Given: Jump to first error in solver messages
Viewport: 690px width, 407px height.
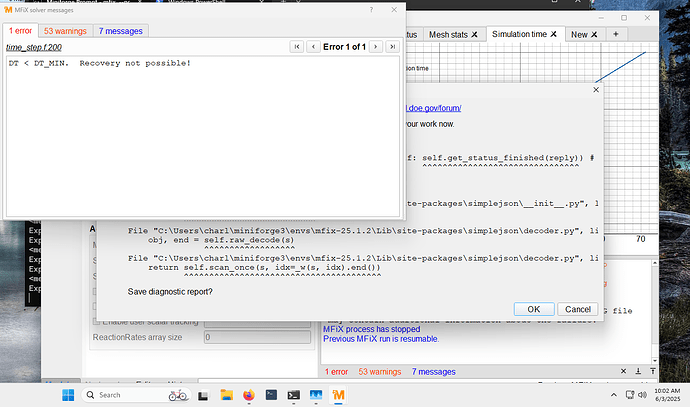Looking at the screenshot, I should coord(297,47).
